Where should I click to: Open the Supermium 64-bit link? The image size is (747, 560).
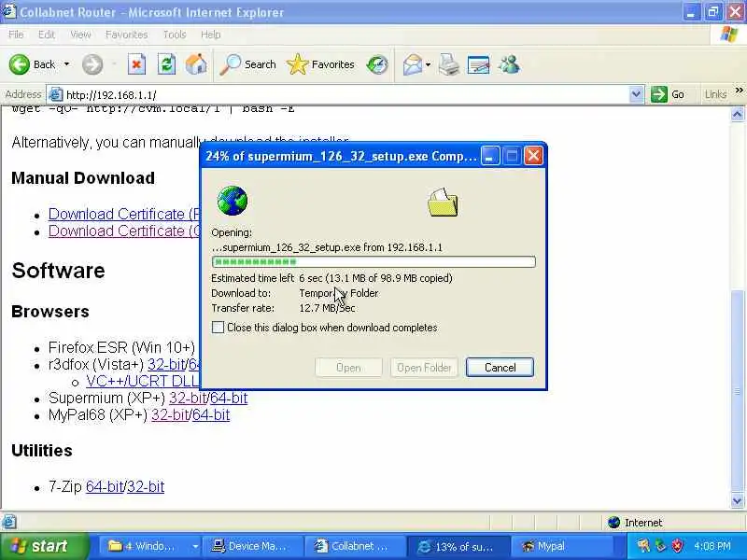click(229, 398)
